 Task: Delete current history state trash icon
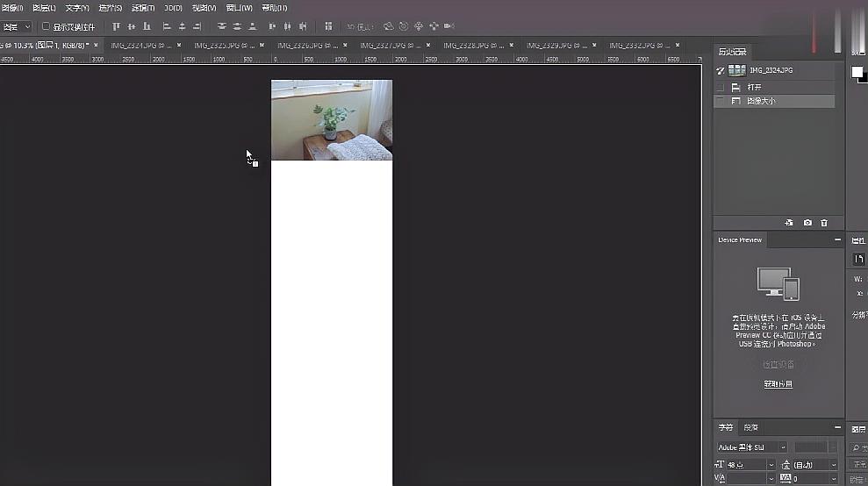824,223
